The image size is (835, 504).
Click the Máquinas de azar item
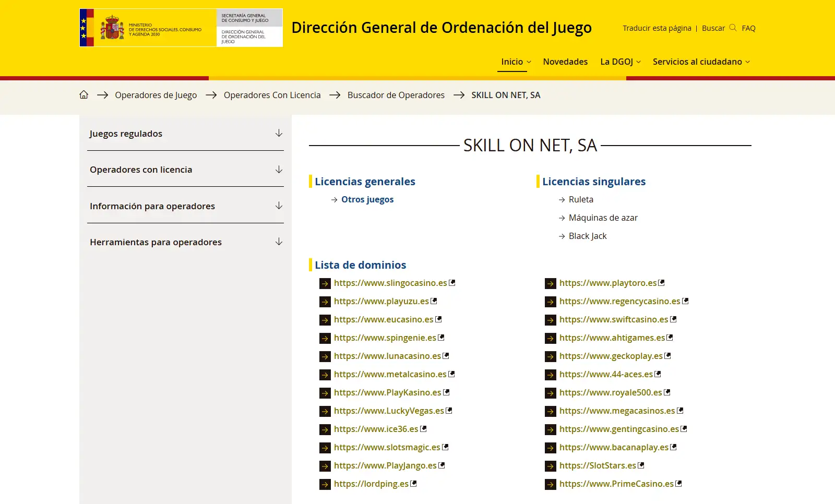(x=603, y=218)
